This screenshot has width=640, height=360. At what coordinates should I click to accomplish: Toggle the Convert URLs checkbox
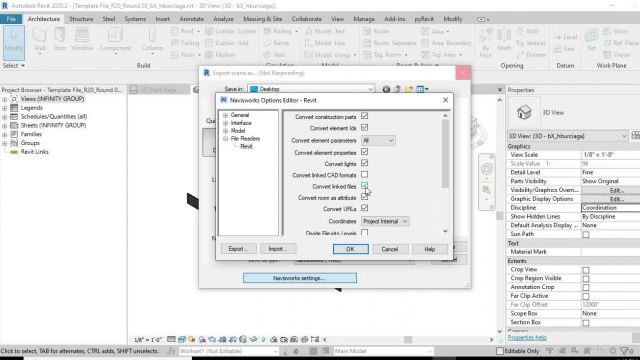(364, 209)
